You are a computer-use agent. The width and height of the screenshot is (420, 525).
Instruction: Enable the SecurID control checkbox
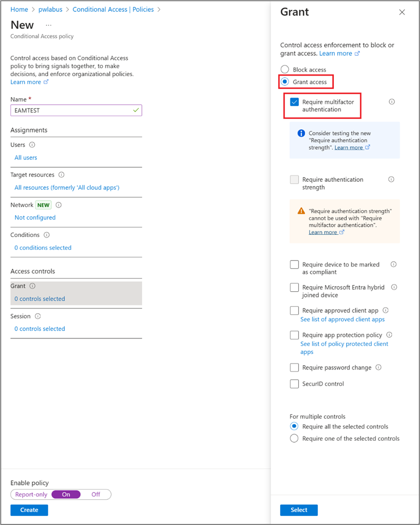(x=295, y=384)
